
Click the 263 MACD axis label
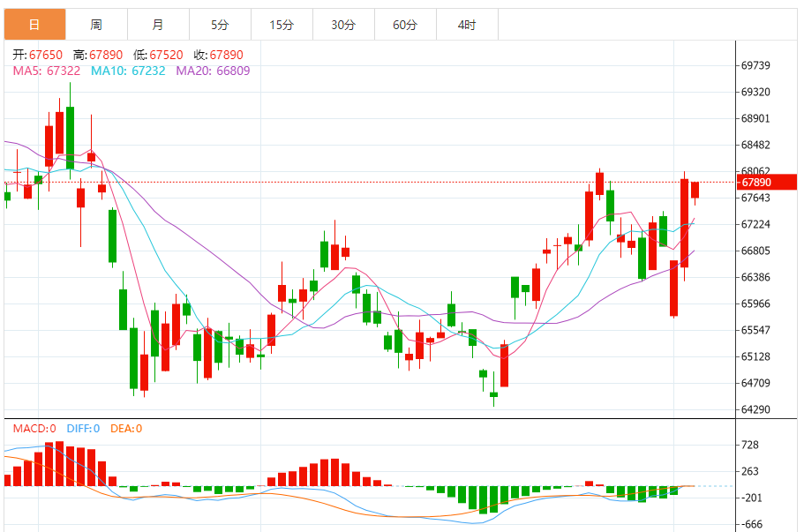(750, 471)
